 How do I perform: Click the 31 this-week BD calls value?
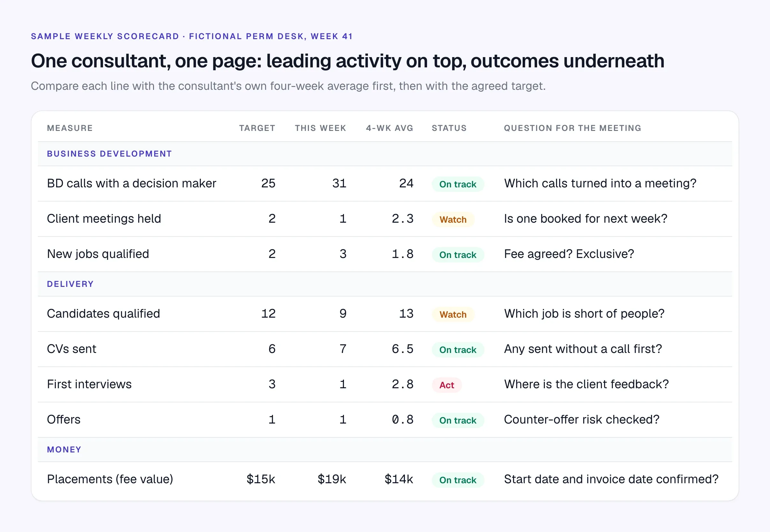click(x=339, y=183)
